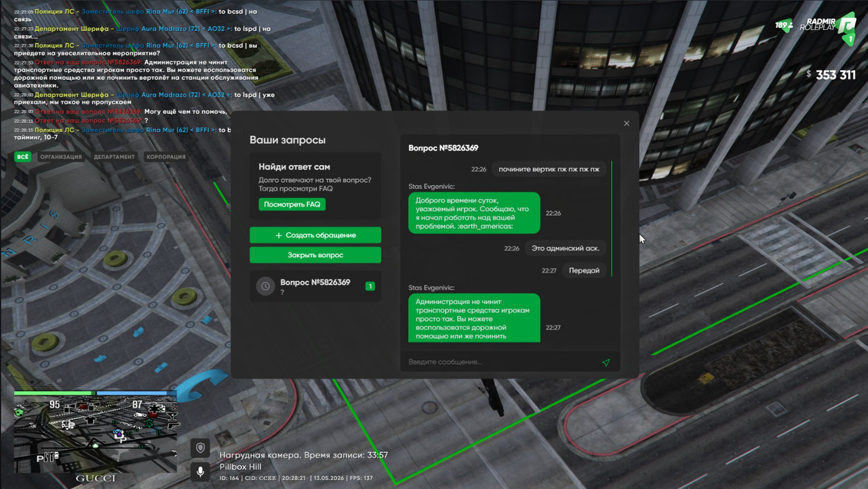Click the green unread badge on Вопрос №5826369
Image resolution: width=868 pixels, height=489 pixels.
[370, 286]
